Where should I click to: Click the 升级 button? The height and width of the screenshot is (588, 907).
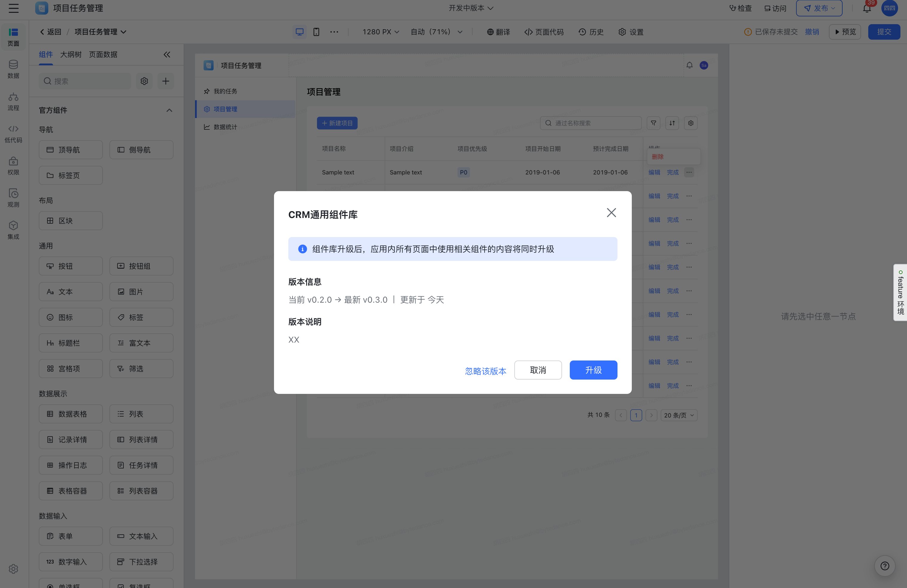point(593,370)
